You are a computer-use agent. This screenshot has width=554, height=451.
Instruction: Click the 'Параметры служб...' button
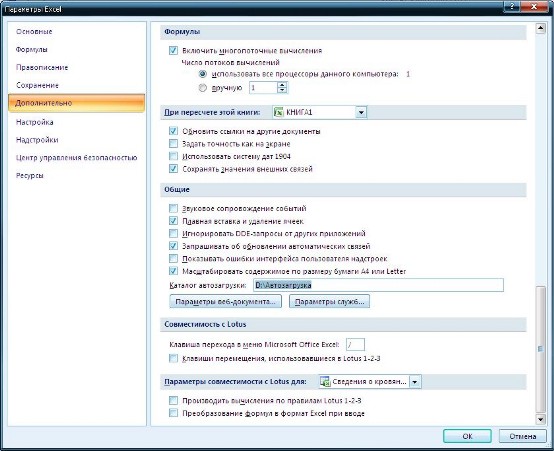click(329, 301)
